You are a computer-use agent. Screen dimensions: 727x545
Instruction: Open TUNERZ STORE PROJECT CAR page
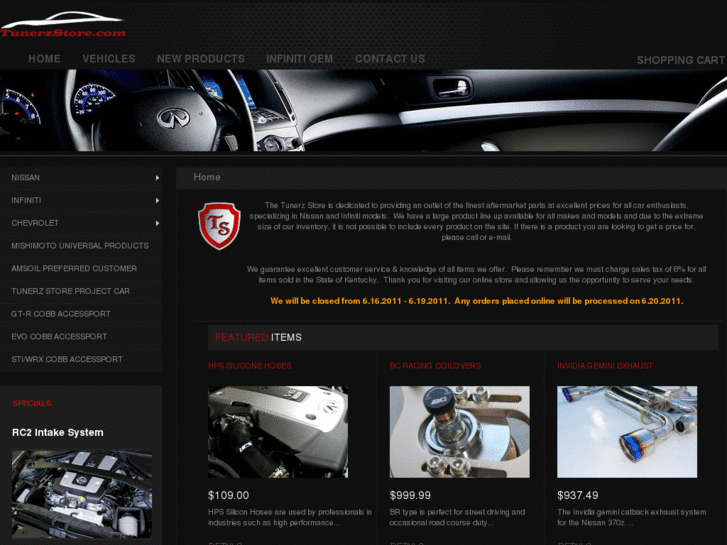coord(70,291)
